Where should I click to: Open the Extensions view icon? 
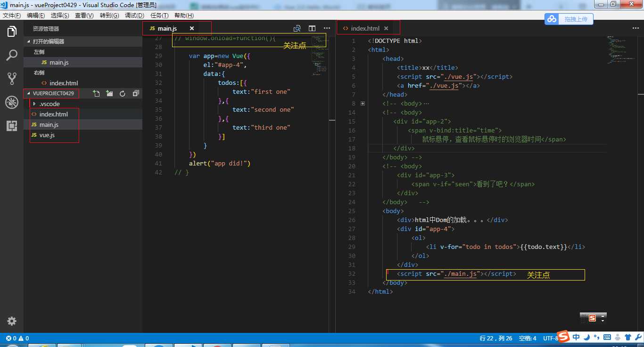(12, 125)
